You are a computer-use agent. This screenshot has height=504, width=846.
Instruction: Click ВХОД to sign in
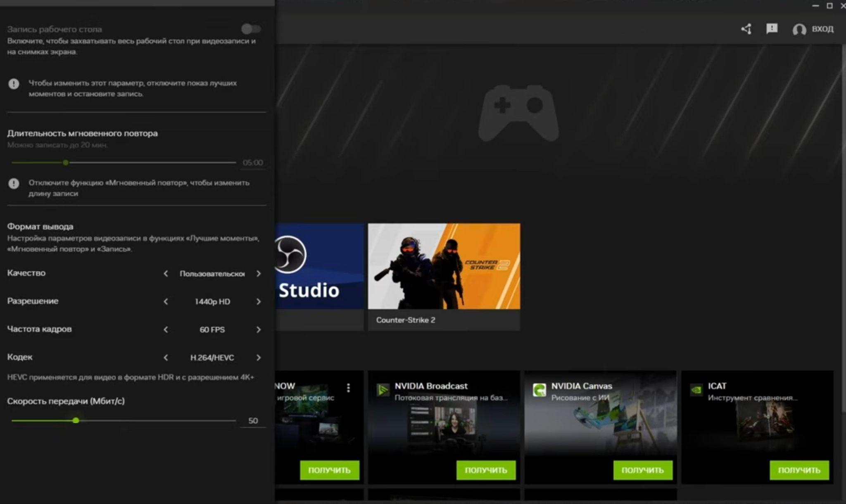click(x=822, y=29)
